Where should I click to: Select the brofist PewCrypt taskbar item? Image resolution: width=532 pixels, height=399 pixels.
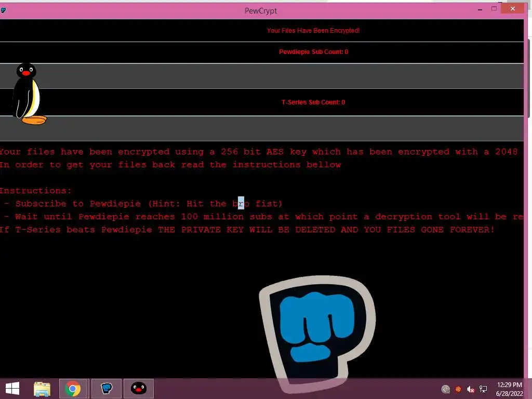tap(106, 389)
